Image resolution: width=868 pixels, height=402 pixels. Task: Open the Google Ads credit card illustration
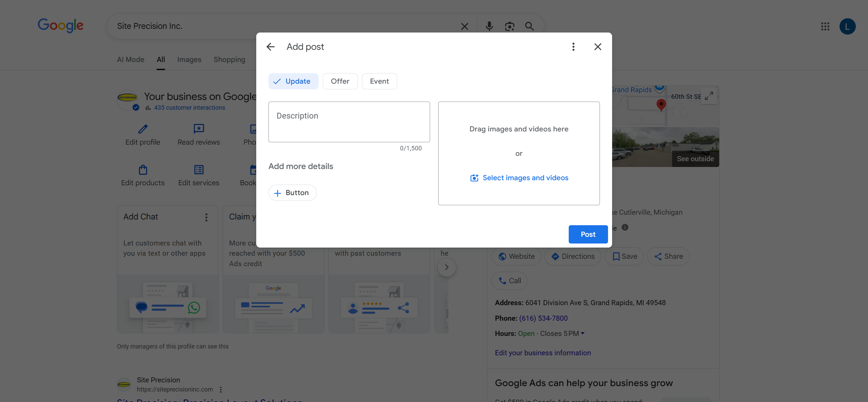274,304
